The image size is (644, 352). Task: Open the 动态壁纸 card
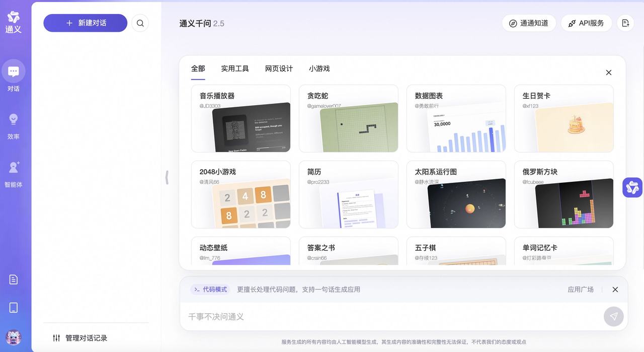[x=241, y=251]
